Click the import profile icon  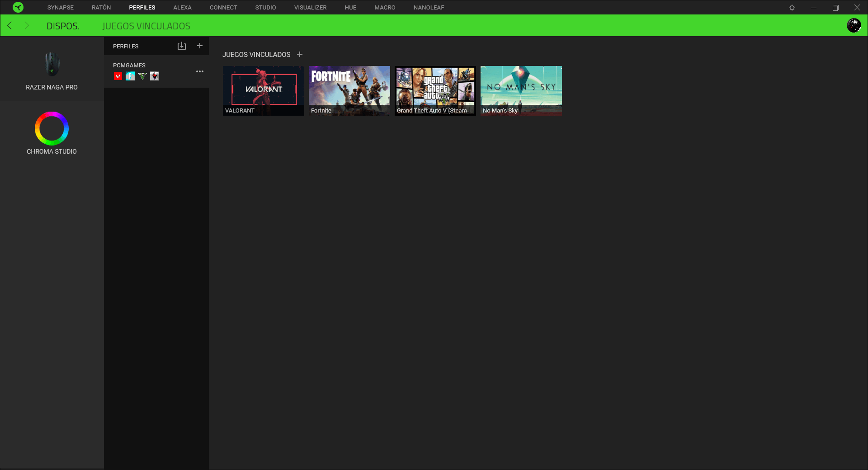point(182,46)
